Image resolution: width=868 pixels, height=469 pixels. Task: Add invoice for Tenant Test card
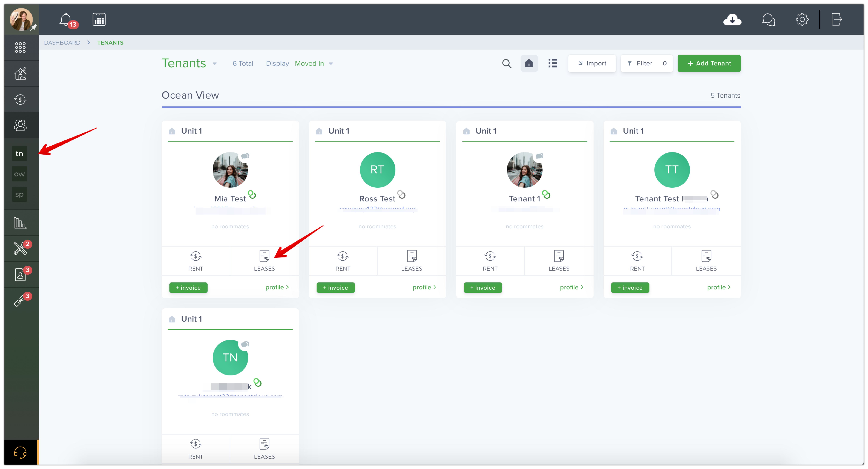coord(630,288)
